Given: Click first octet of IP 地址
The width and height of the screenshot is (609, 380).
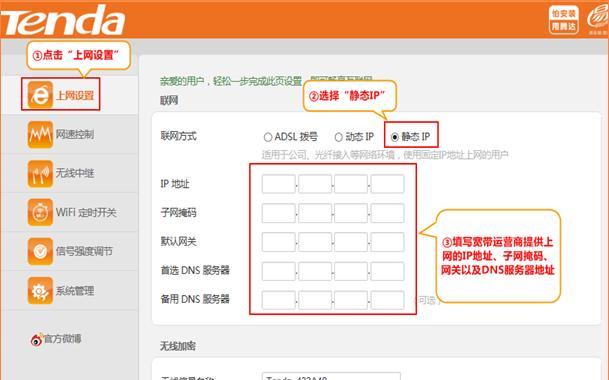Looking at the screenshot, I should coord(279,184).
